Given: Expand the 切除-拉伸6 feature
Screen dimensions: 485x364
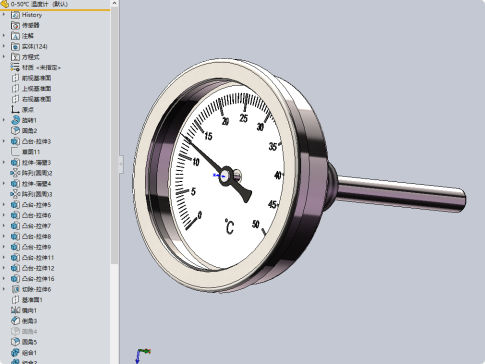Looking at the screenshot, I should point(4,289).
